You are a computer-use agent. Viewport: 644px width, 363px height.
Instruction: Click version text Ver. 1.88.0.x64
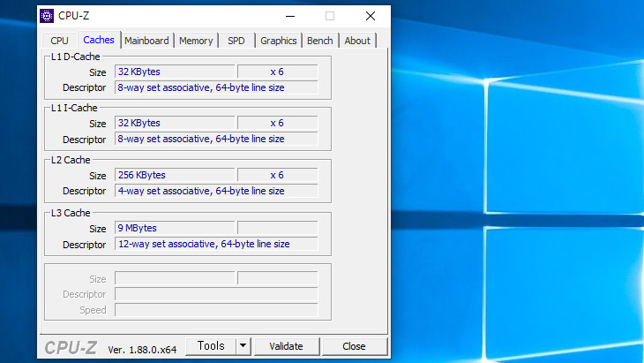142,350
